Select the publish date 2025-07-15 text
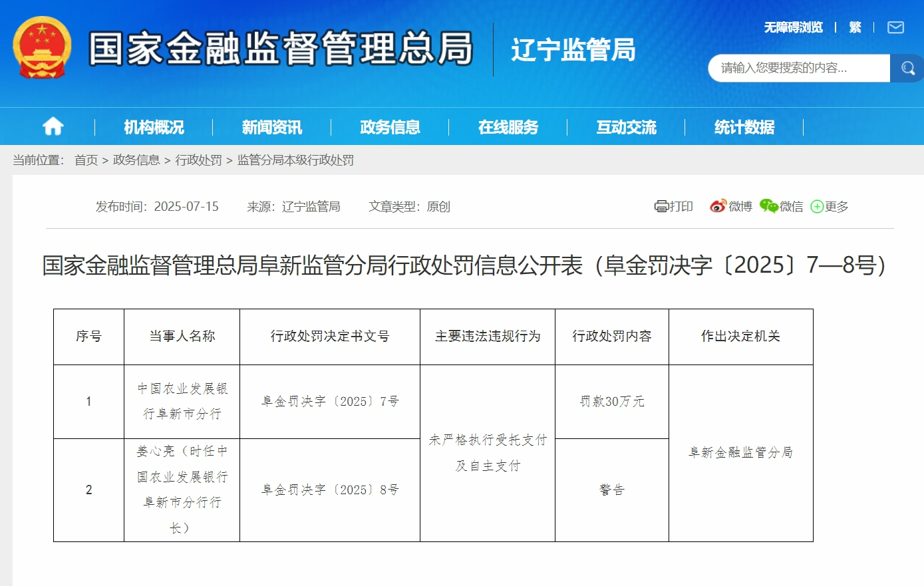Viewport: 924px width, 586px height. pos(186,207)
